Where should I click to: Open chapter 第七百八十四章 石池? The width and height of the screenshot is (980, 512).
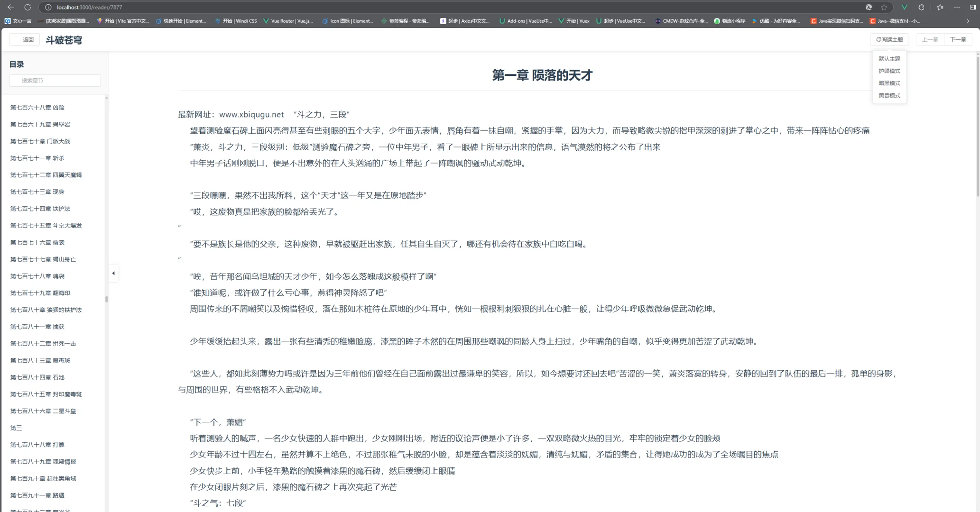(37, 377)
